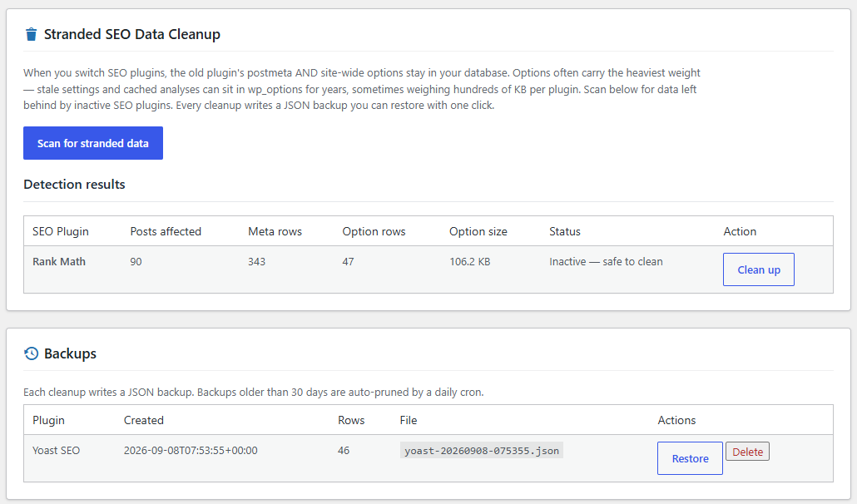Select the Yoast SEO backup plugin cell
The height and width of the screenshot is (504, 857).
(x=57, y=451)
